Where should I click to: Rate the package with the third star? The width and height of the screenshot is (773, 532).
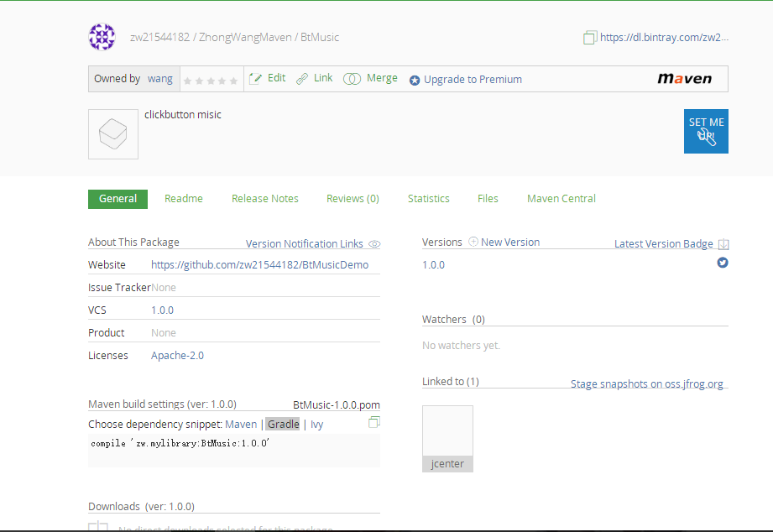point(211,81)
